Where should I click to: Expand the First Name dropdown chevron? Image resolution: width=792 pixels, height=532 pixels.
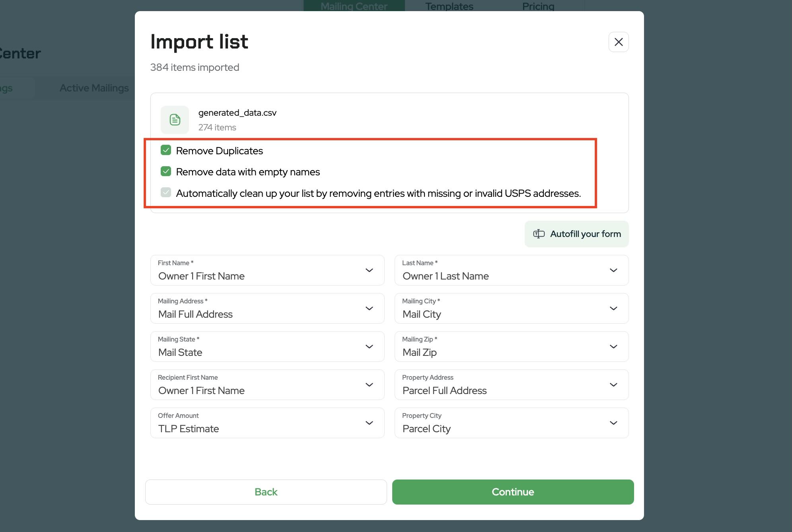pyautogui.click(x=369, y=270)
